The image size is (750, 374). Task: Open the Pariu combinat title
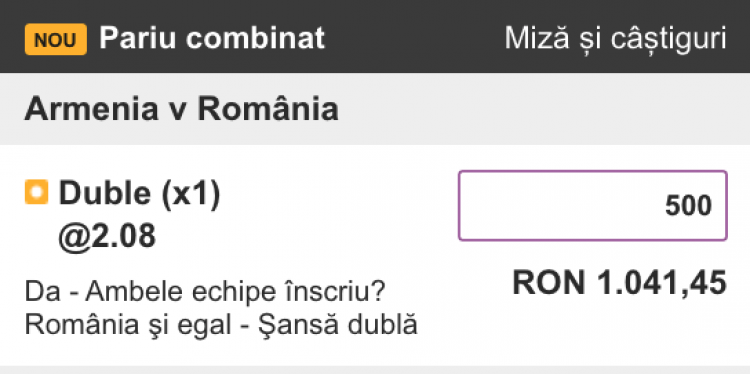tap(212, 38)
